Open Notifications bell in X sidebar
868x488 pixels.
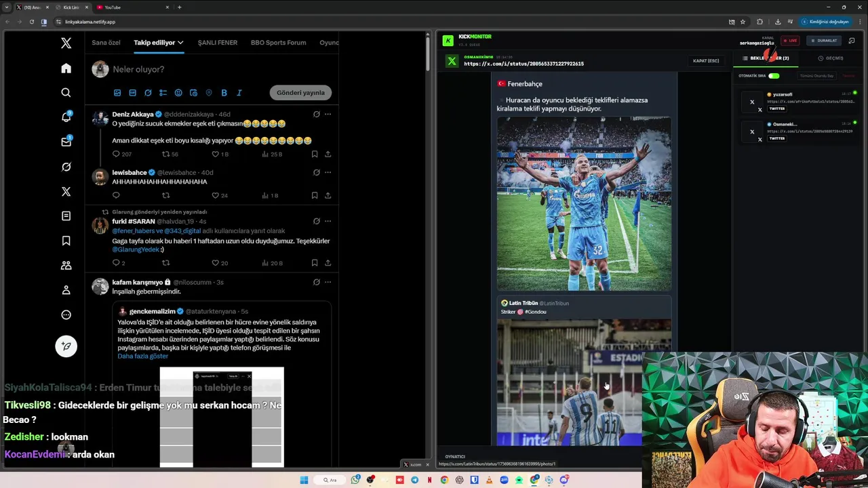[x=66, y=117]
